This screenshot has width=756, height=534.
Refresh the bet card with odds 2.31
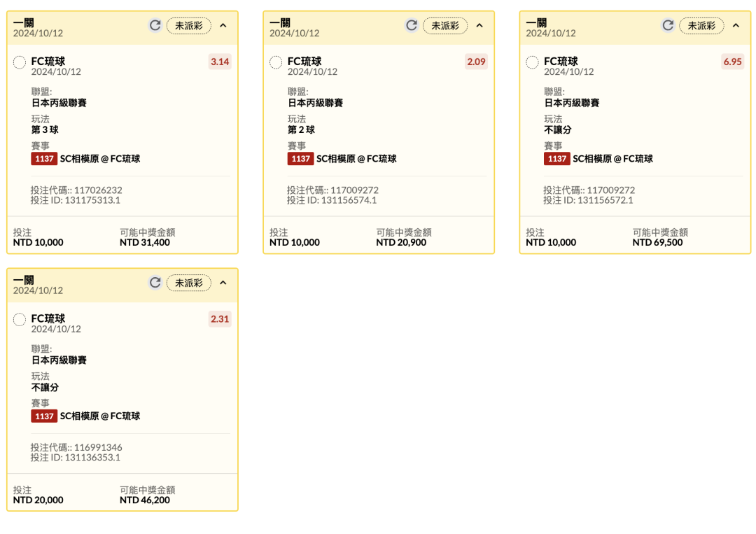click(155, 283)
